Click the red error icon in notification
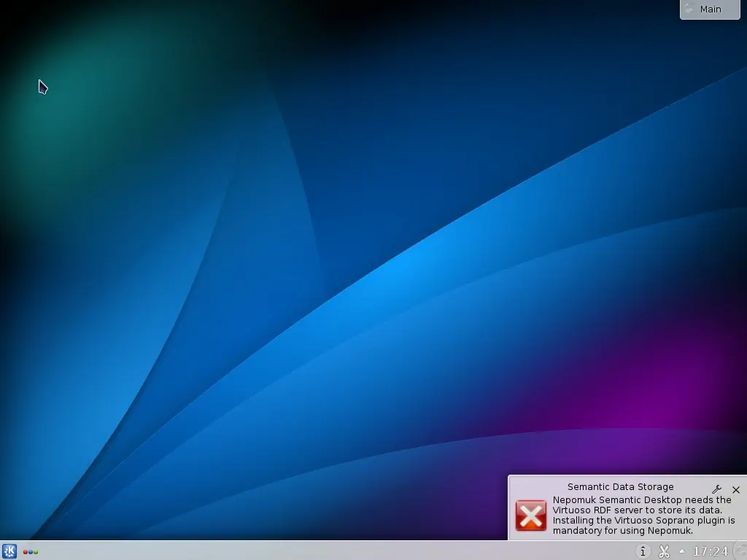Viewport: 747px width, 560px height. pyautogui.click(x=531, y=516)
